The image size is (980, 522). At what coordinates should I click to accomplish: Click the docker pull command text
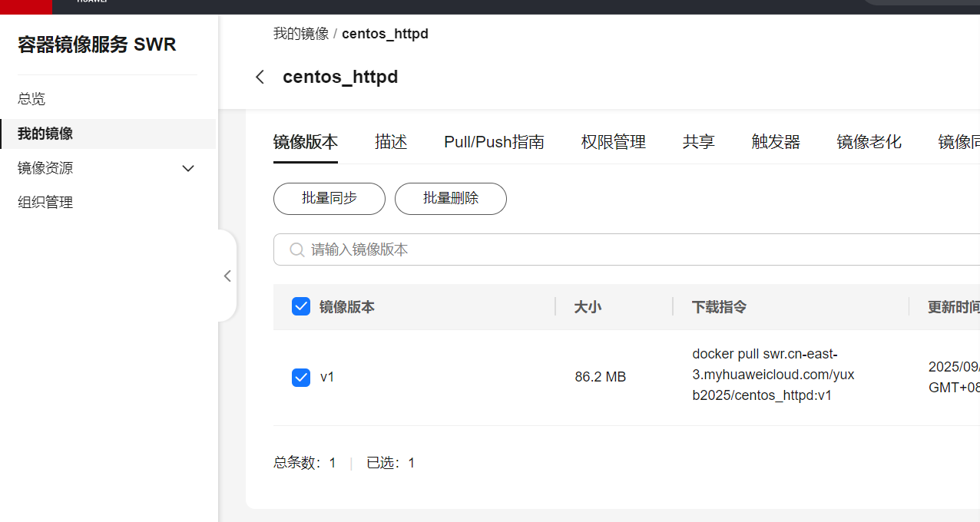tap(773, 375)
